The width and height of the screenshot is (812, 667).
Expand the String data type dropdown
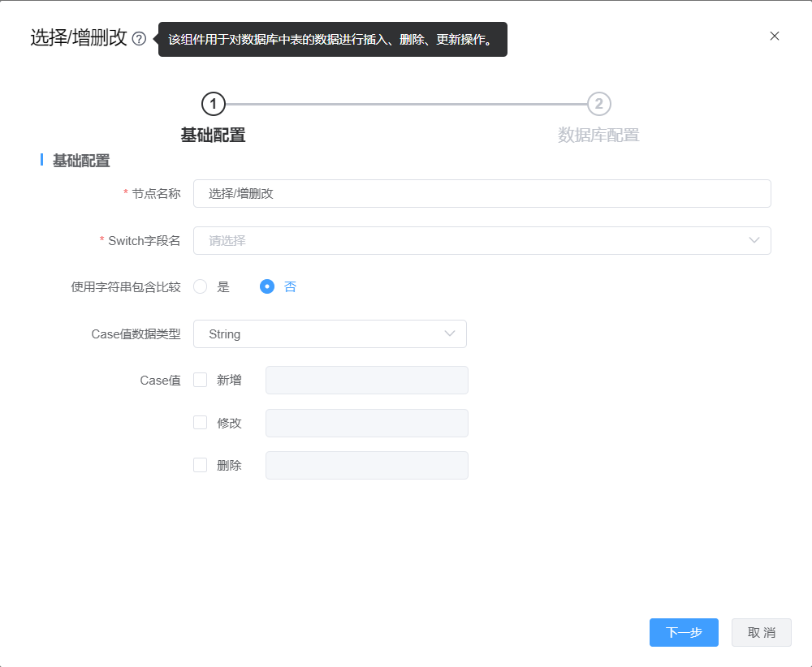325,333
